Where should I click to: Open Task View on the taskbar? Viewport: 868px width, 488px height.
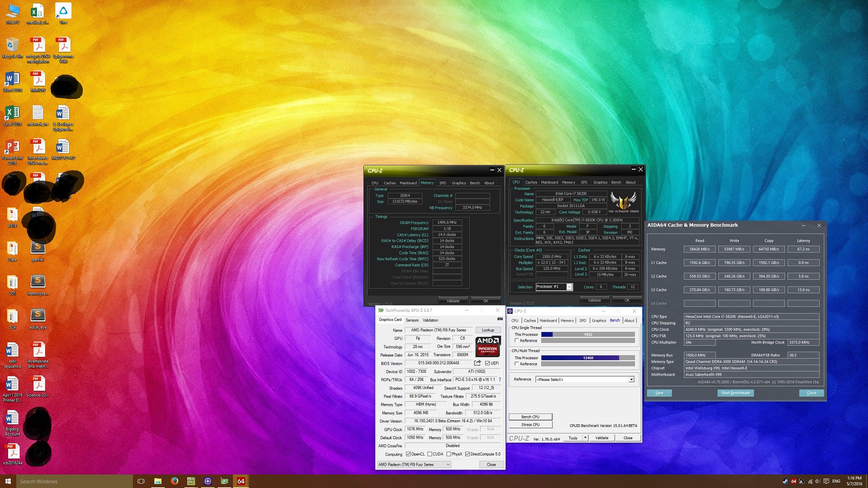[x=141, y=481]
